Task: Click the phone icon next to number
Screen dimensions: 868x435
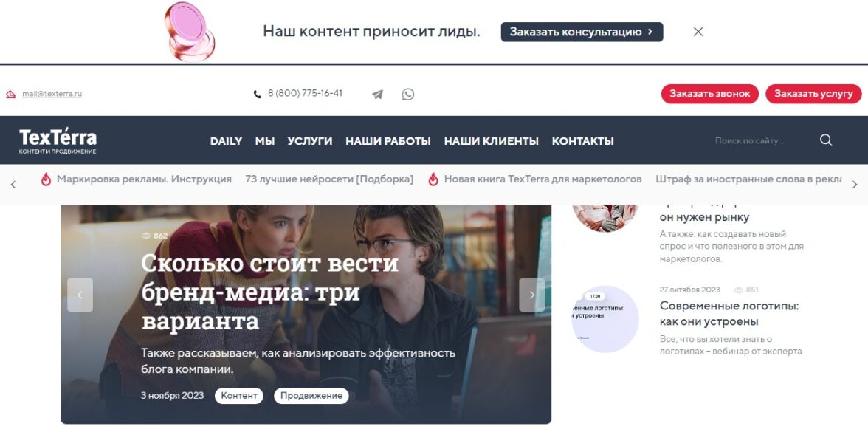Action: (x=258, y=95)
